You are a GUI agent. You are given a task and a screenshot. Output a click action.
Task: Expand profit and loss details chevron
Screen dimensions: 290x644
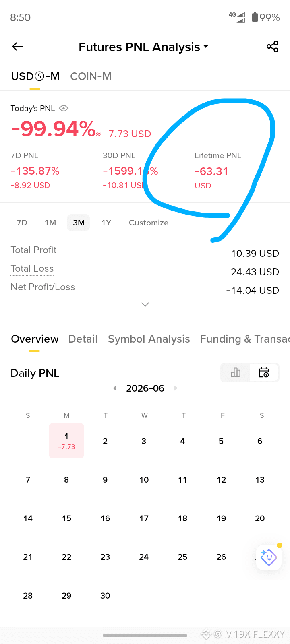coord(145,305)
